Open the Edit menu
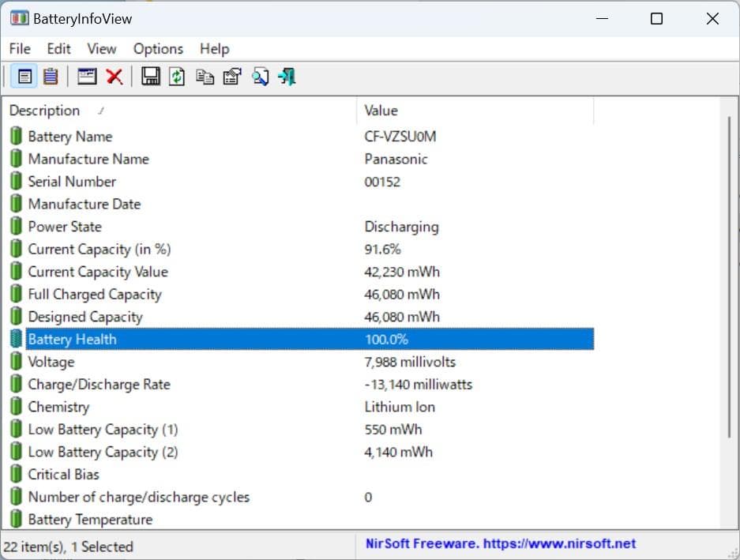This screenshot has height=560, width=740. click(58, 48)
